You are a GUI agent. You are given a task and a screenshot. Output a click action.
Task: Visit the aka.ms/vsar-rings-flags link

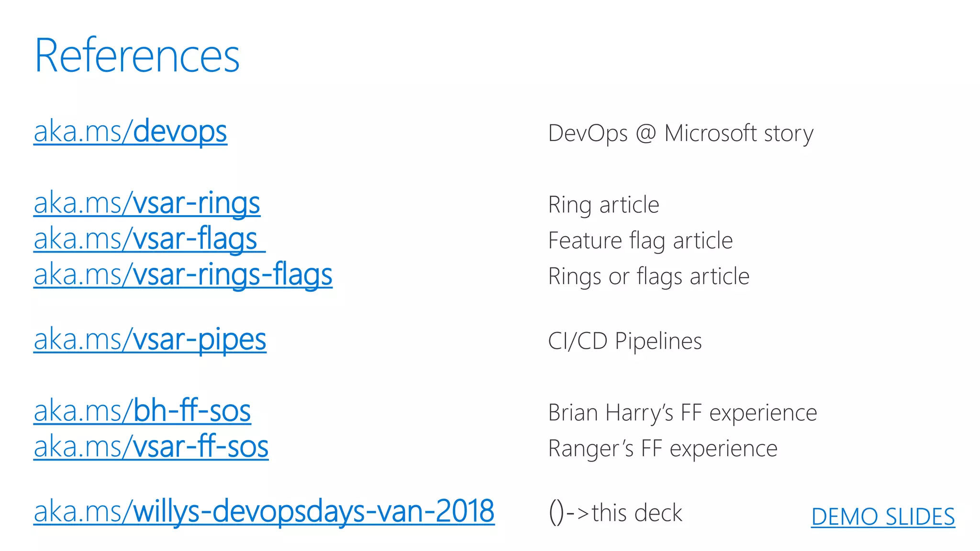pyautogui.click(x=183, y=275)
